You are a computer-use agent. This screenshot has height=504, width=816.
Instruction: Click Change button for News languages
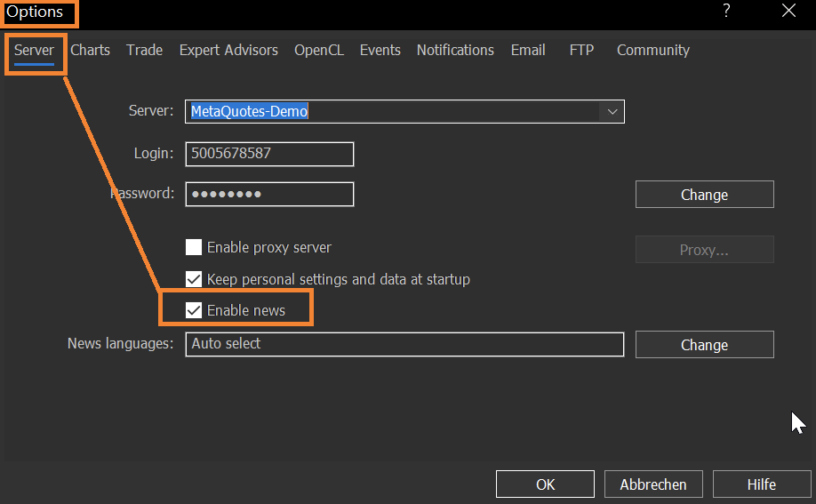(704, 345)
